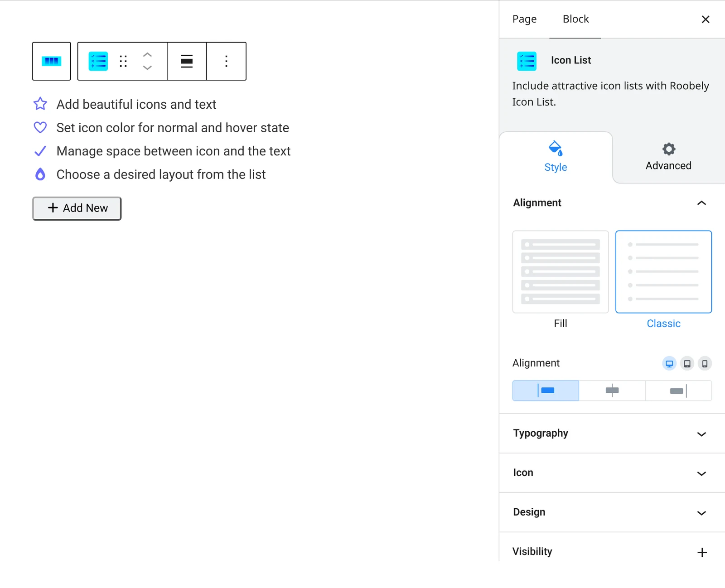This screenshot has height=588, width=725.
Task: Click 'Set icon color for normal and hover state'
Action: 173,128
